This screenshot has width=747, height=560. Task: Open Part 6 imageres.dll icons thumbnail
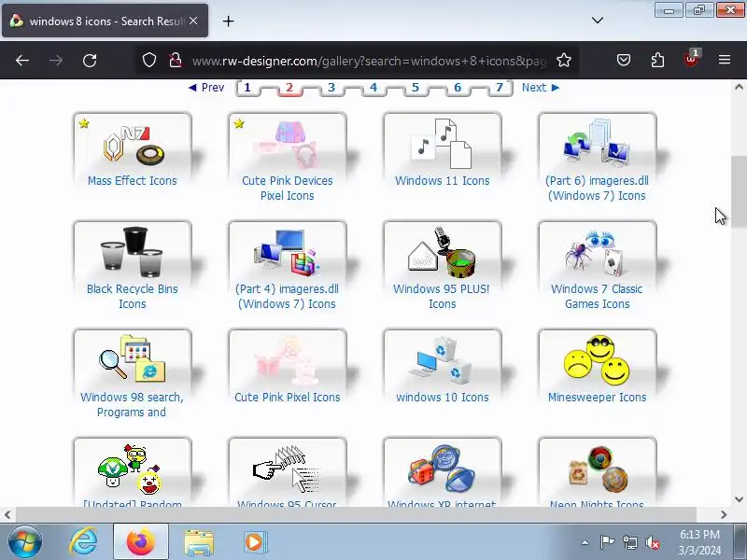pos(598,144)
